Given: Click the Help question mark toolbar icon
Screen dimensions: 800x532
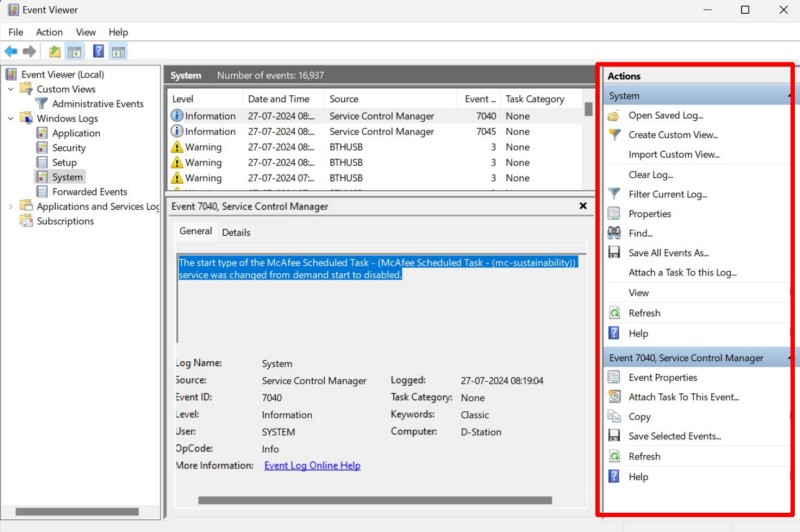Looking at the screenshot, I should (x=98, y=51).
